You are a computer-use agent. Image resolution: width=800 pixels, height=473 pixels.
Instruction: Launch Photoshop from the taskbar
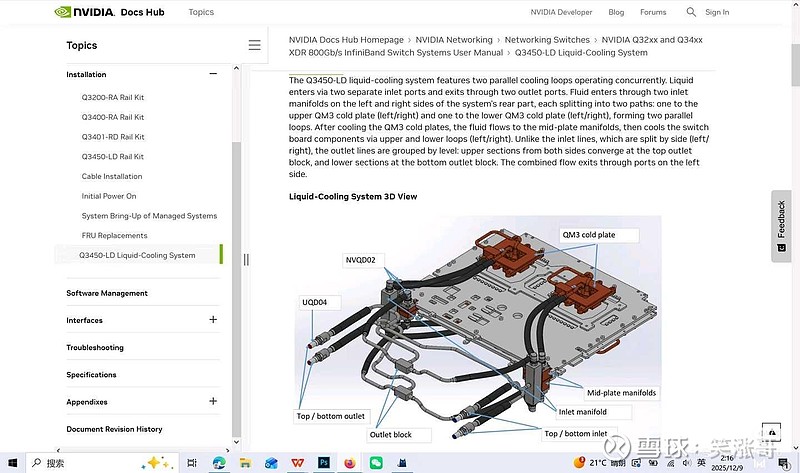[324, 463]
